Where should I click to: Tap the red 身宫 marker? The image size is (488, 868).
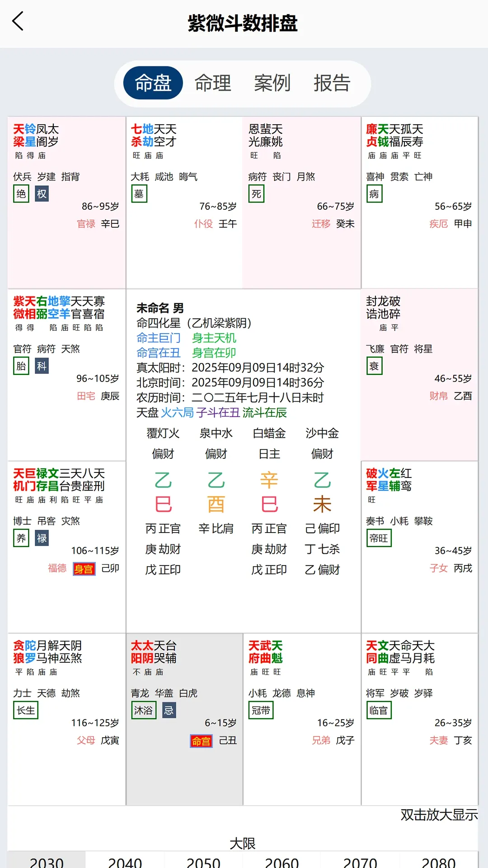(x=84, y=569)
